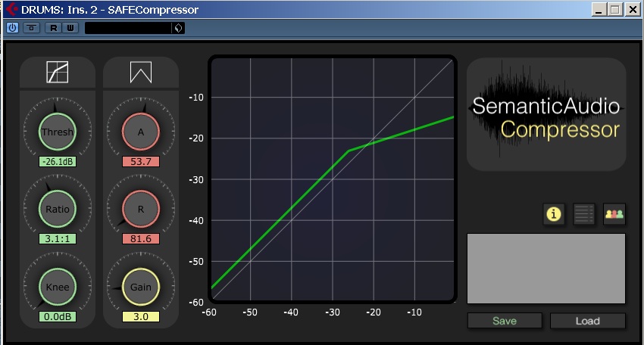The height and width of the screenshot is (345, 644).
Task: Click the Knee knob
Action: pos(58,287)
